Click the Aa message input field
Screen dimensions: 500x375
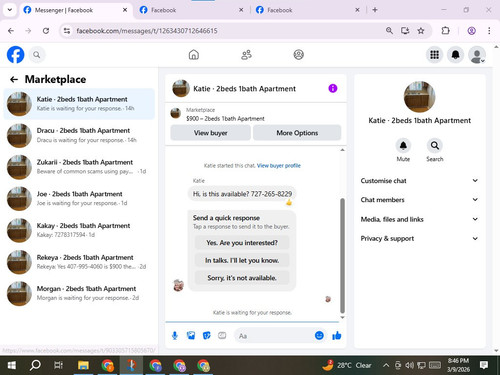tap(275, 336)
